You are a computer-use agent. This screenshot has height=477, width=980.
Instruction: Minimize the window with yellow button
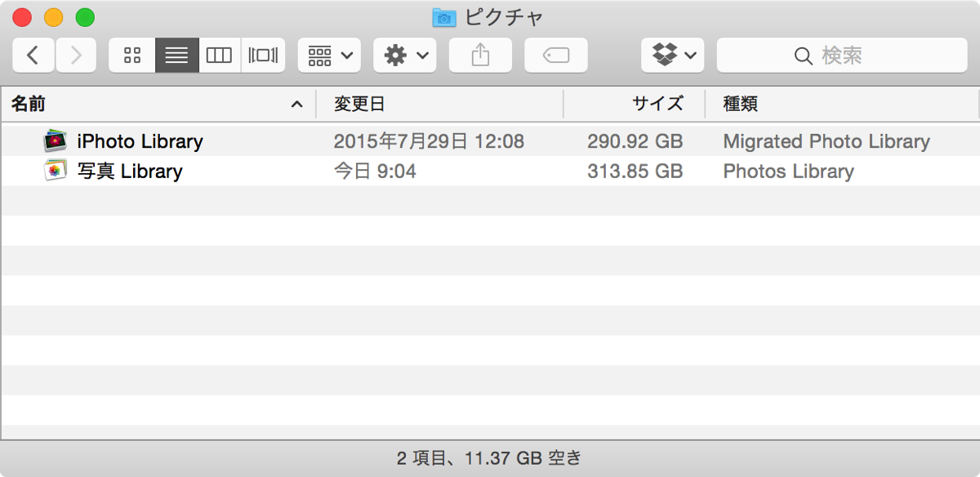(x=53, y=16)
